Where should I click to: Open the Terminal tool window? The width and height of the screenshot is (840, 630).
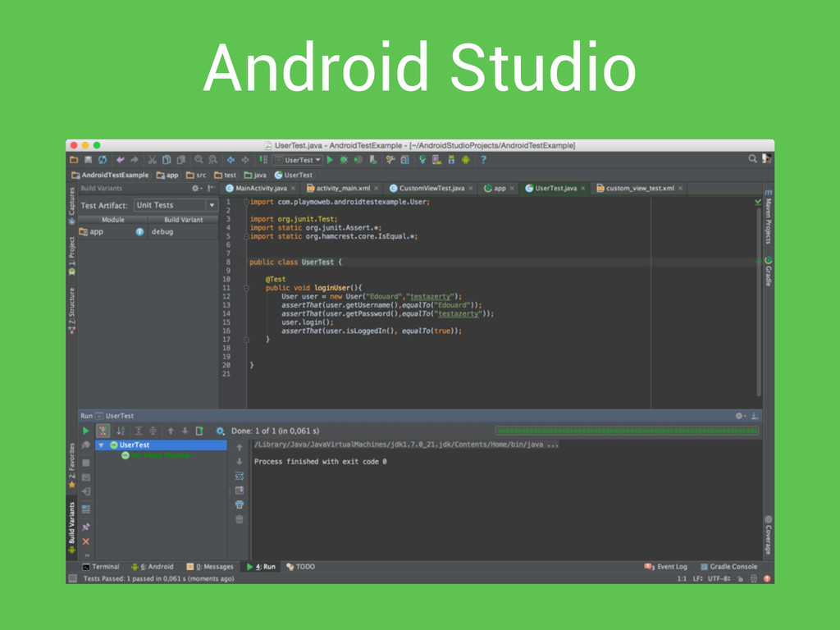pyautogui.click(x=101, y=566)
